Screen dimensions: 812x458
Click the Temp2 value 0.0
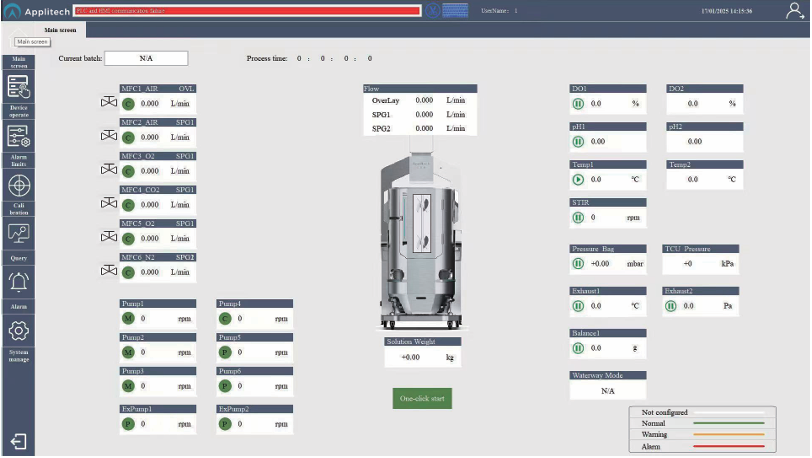tap(692, 179)
